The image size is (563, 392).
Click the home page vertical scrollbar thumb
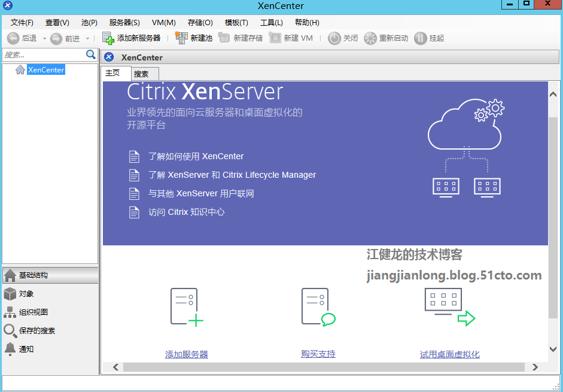click(x=553, y=217)
